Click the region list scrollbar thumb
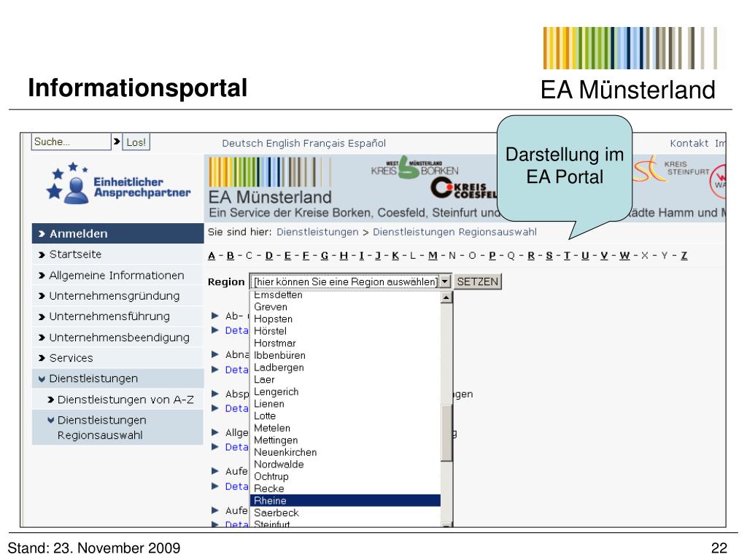Viewport: 747px width, 560px height. pos(446,433)
